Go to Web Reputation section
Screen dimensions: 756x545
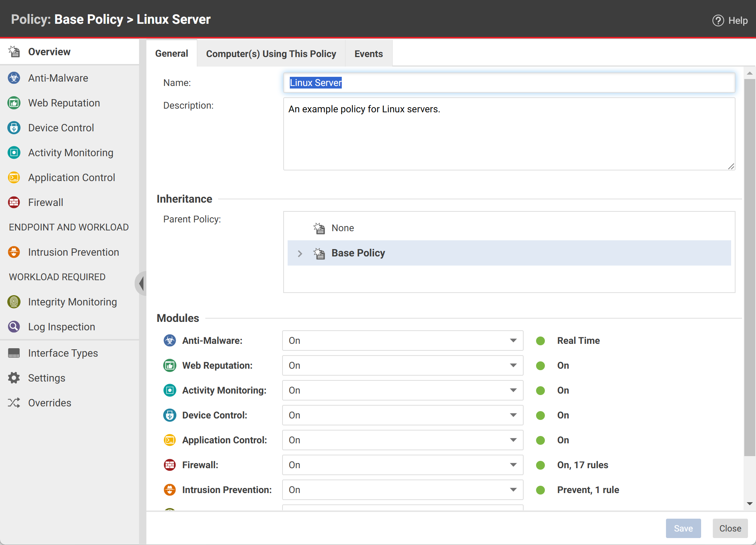coord(70,103)
